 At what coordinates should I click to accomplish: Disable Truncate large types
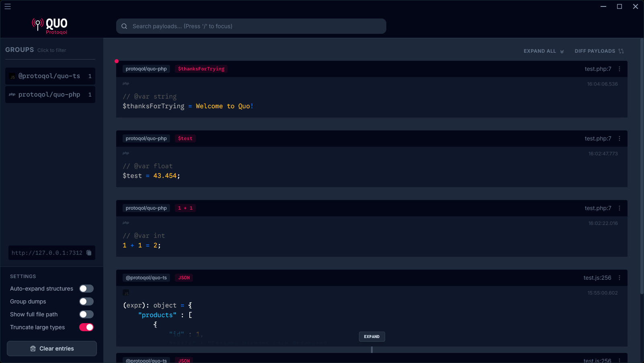86,327
